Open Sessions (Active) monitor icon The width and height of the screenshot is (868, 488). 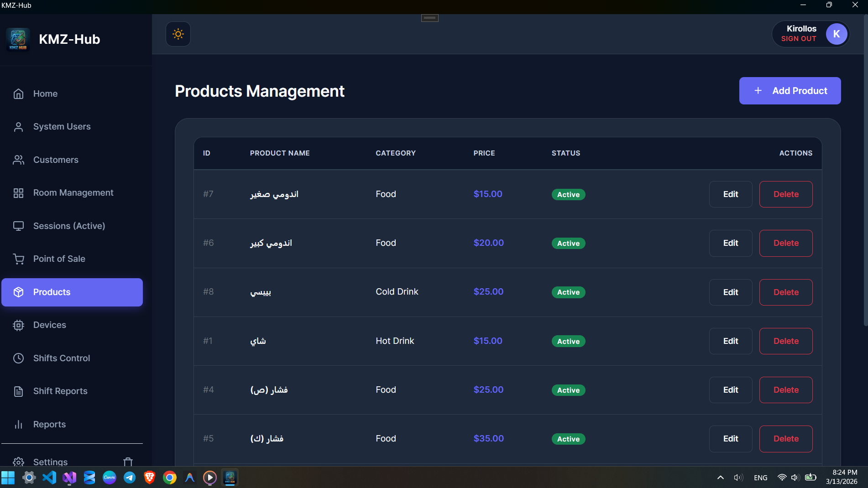click(x=18, y=226)
